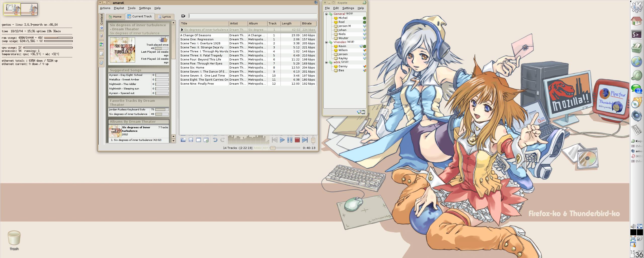644x258 pixels.
Task: Skip to previous track in amaroK
Action: point(275,140)
